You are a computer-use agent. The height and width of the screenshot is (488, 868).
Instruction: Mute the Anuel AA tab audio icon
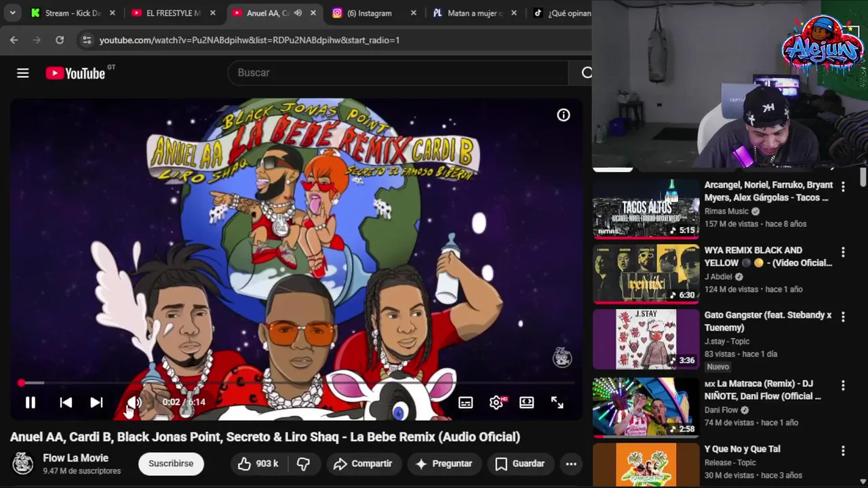(x=298, y=13)
